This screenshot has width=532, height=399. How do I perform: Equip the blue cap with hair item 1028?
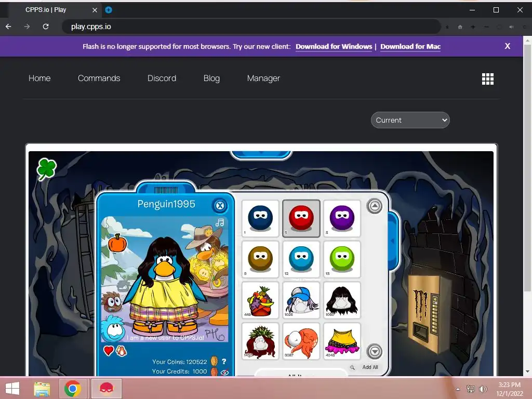301,300
